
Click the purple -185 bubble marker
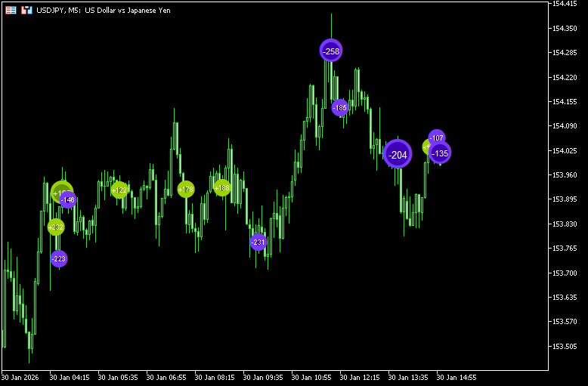click(x=340, y=108)
